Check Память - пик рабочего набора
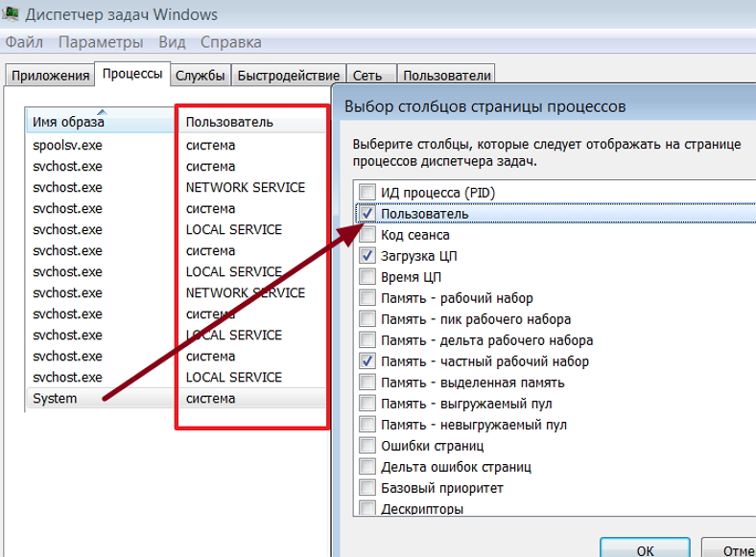 tap(367, 318)
